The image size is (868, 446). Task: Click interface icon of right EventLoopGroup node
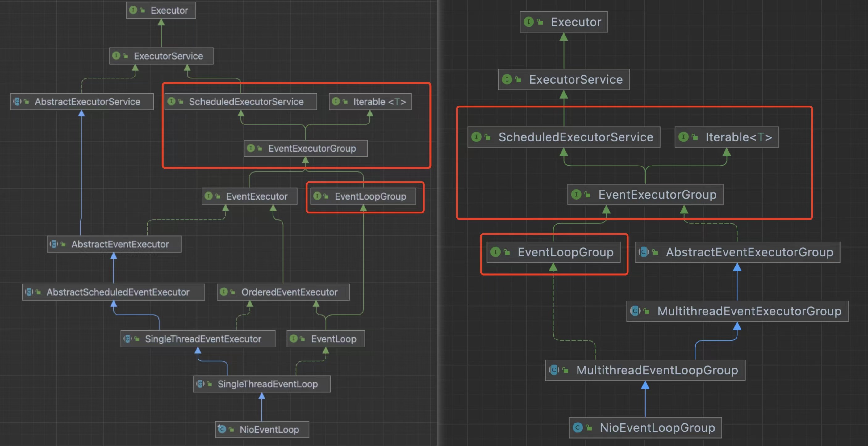pyautogui.click(x=495, y=252)
